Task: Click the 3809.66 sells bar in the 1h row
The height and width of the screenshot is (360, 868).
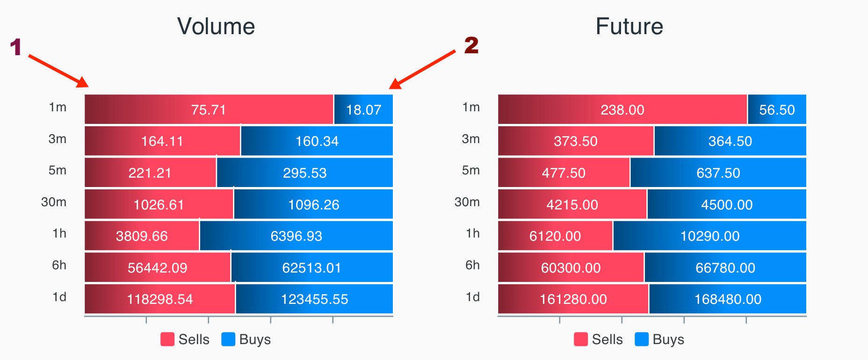Action: pyautogui.click(x=142, y=236)
